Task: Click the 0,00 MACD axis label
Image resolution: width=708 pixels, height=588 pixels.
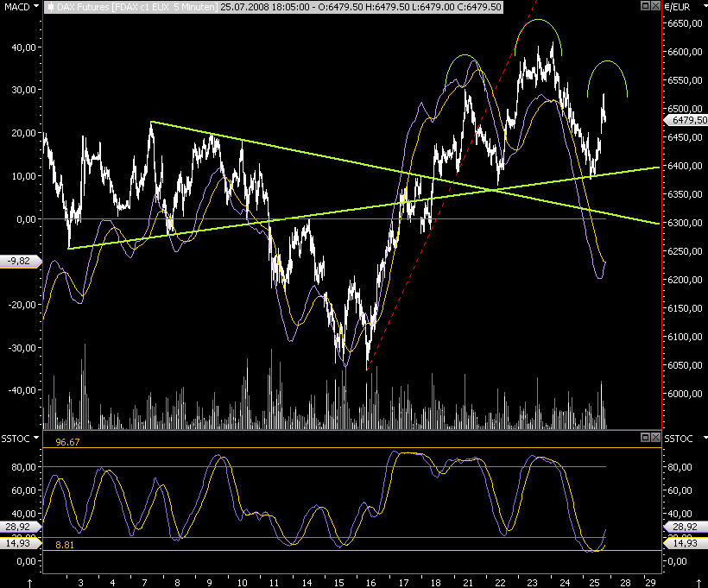Action: tap(26, 219)
